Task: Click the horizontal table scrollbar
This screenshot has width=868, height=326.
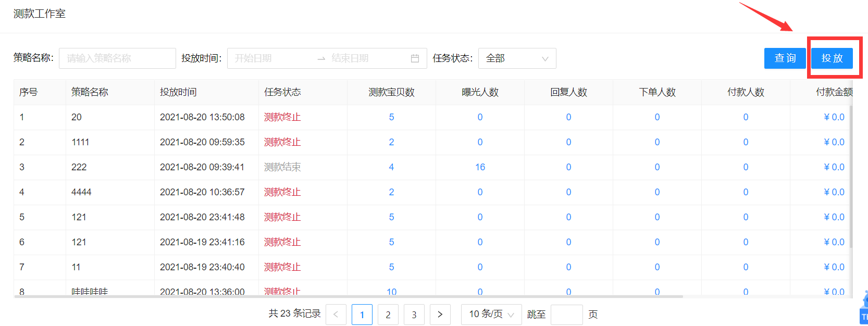Action: pos(348,296)
